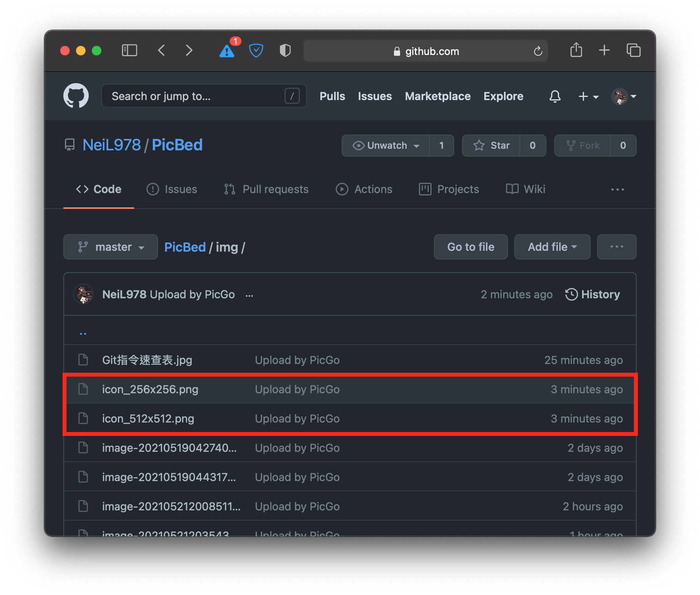Click 2 minutes ago commit timestamp

(x=517, y=294)
